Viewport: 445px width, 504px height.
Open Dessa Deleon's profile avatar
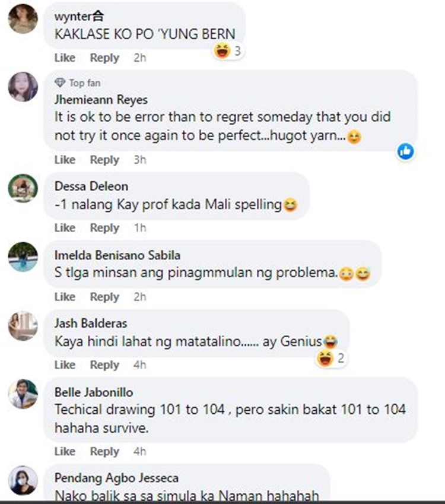pos(23,188)
